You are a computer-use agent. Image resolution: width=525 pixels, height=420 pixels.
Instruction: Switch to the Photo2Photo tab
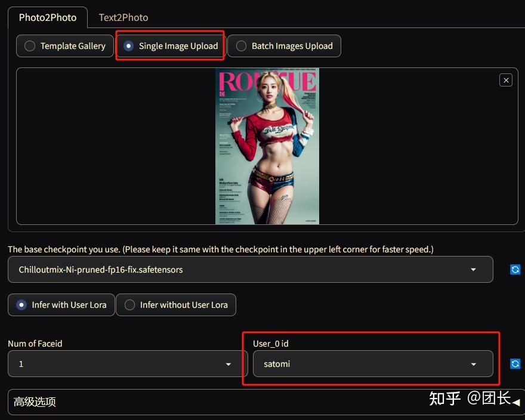click(48, 17)
